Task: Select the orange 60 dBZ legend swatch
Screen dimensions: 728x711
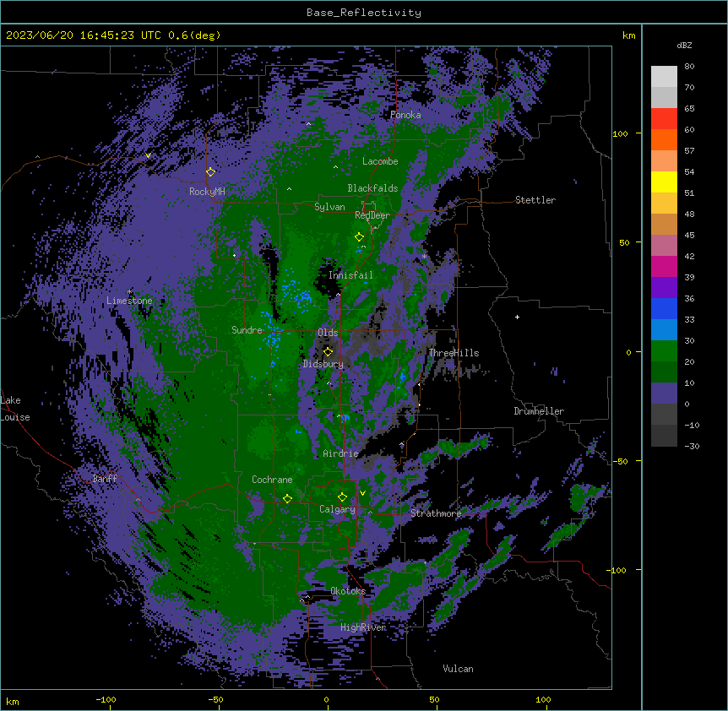Action: [664, 139]
